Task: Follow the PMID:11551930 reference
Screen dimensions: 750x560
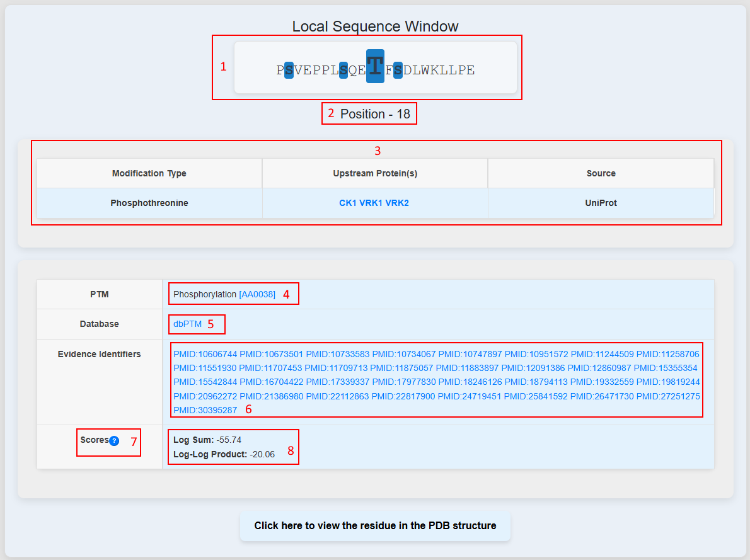Action: tap(204, 368)
